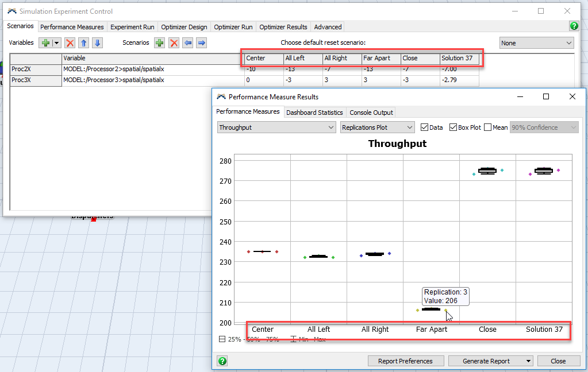Open the Throughput performance measure dropdown

(x=276, y=127)
